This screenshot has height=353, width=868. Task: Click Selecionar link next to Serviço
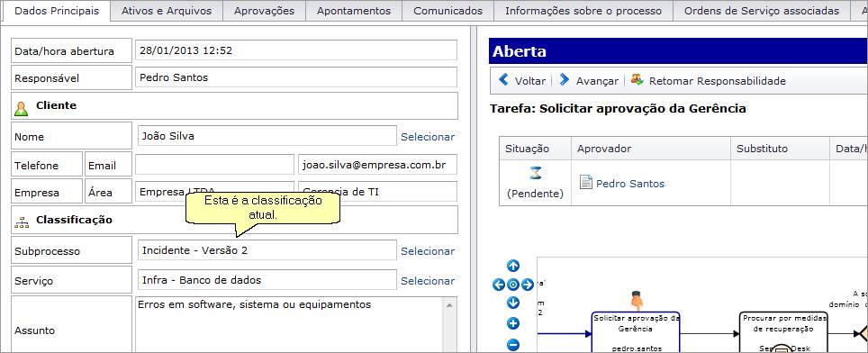(428, 281)
